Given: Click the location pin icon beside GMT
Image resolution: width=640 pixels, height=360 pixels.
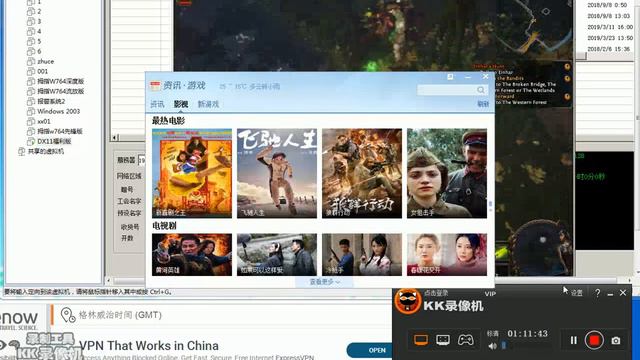Looking at the screenshot, I should 68,315.
